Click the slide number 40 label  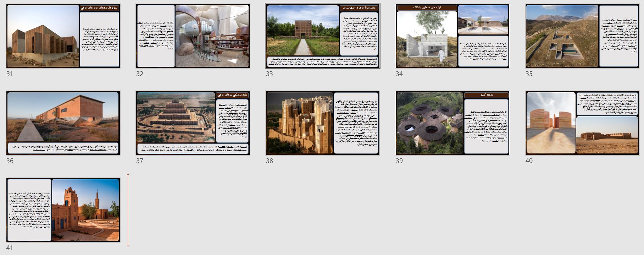pyautogui.click(x=529, y=161)
